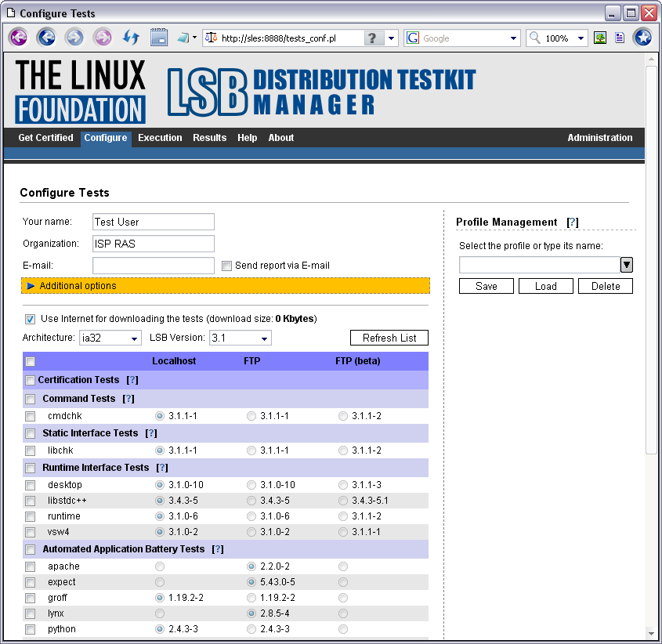Open the LSB Version dropdown
The height and width of the screenshot is (644, 662).
click(241, 338)
